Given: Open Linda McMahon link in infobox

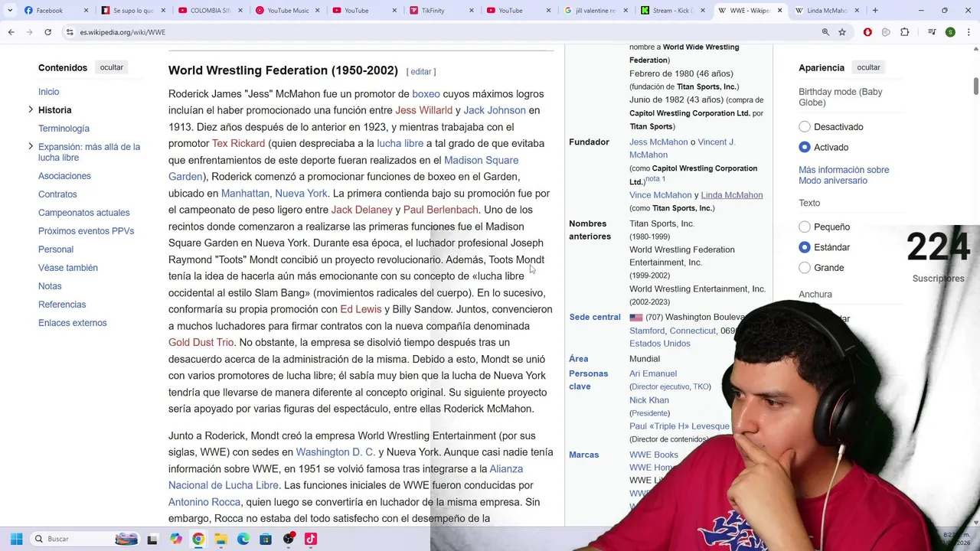Looking at the screenshot, I should pos(732,195).
